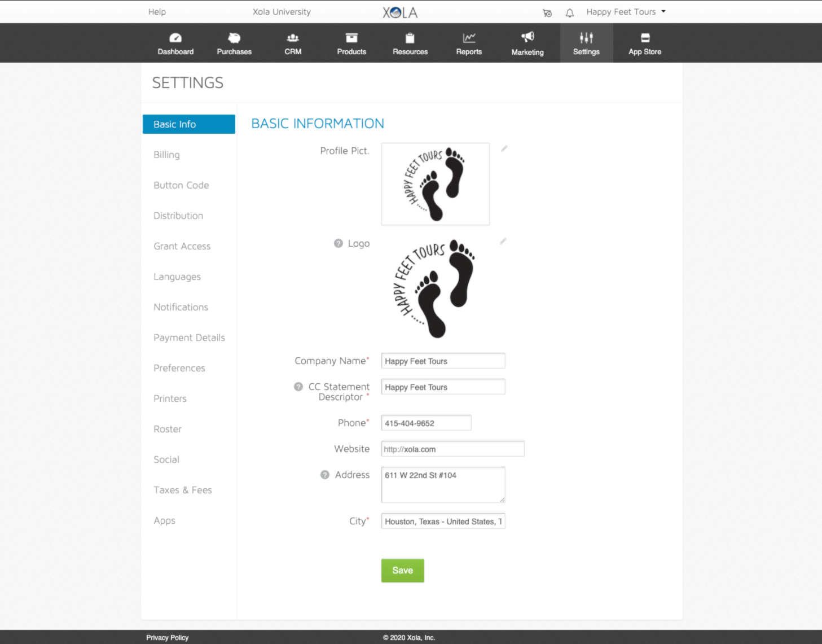The image size is (822, 644).
Task: Open the CRM people icon
Action: coord(293,38)
